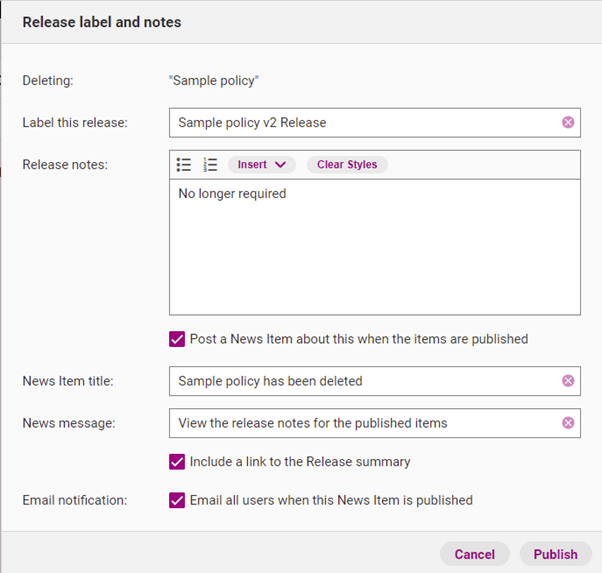Screen dimensions: 602x573
Task: Click the 'Release label and notes' dialog title
Action: pos(102,22)
